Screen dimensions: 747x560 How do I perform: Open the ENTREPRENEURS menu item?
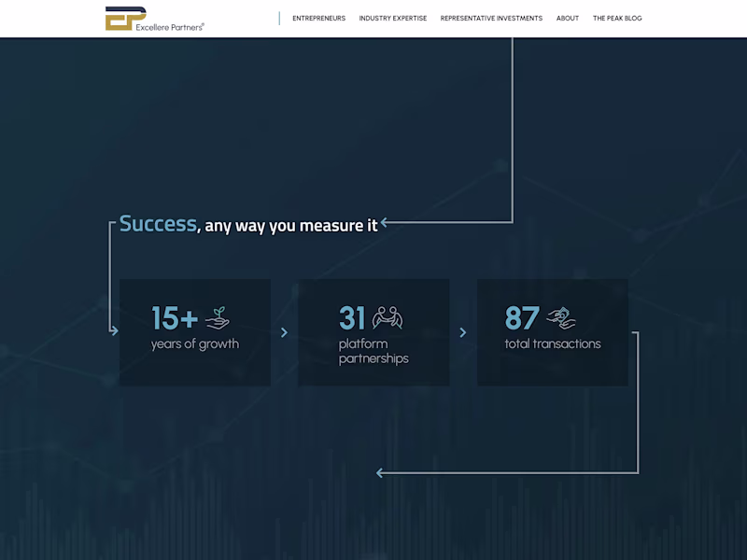tap(319, 18)
